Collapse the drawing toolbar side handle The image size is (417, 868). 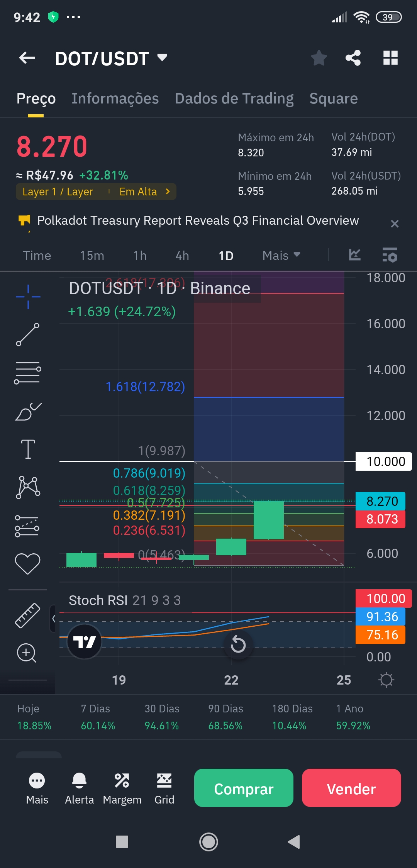point(53,619)
